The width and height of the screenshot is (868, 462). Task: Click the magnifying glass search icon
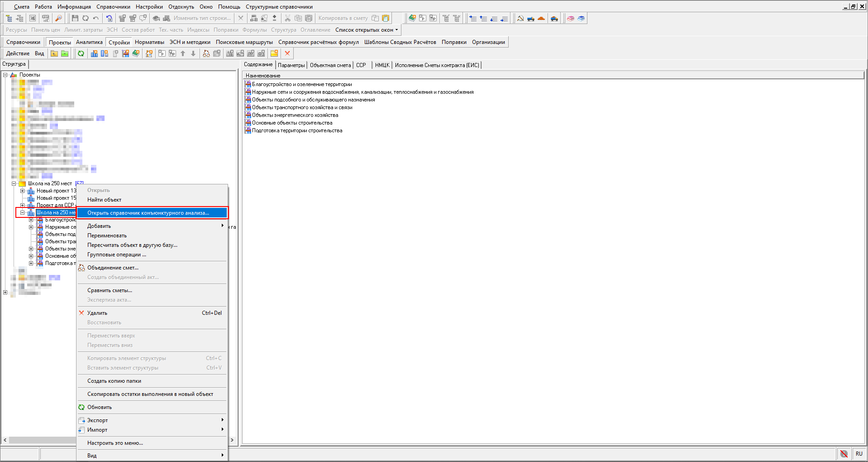click(58, 19)
